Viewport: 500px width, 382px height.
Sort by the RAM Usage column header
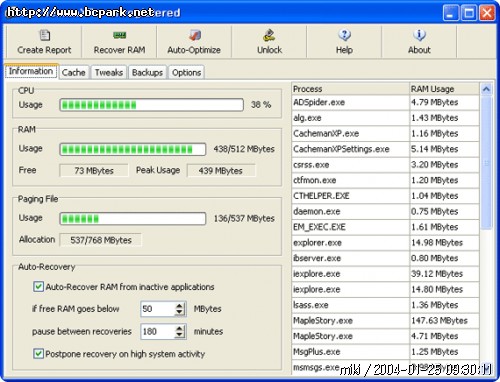tap(444, 89)
